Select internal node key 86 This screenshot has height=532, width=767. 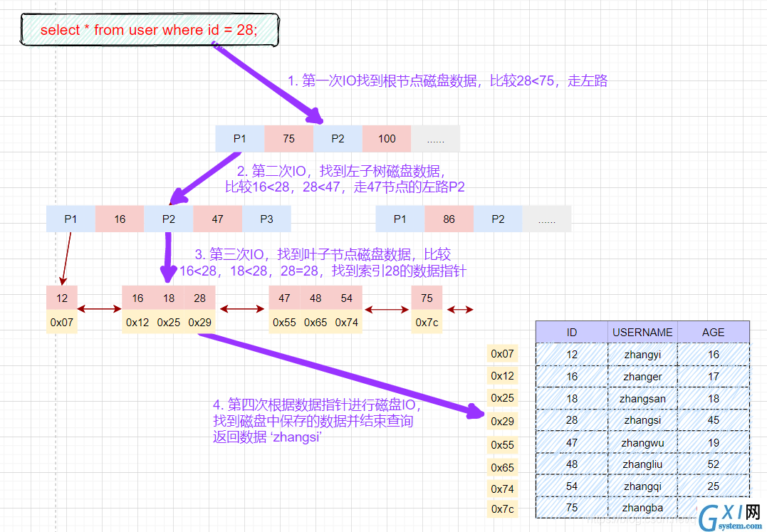[x=449, y=219]
